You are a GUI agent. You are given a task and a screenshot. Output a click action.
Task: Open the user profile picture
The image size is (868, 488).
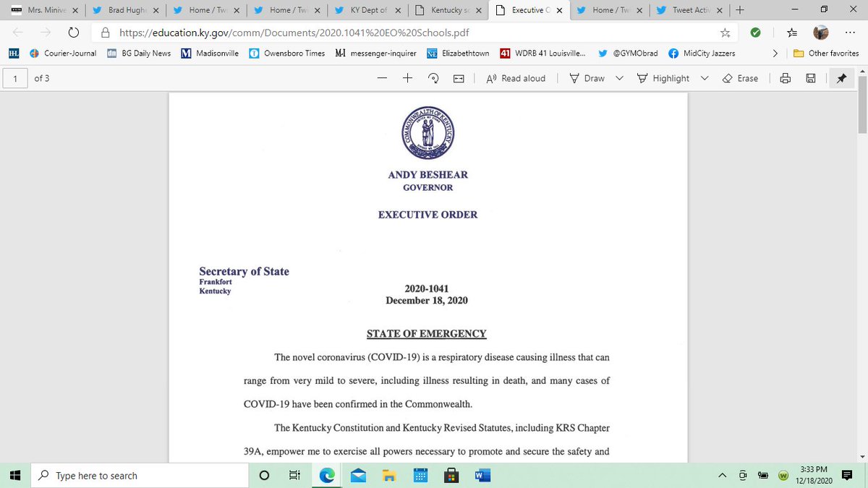pyautogui.click(x=820, y=33)
